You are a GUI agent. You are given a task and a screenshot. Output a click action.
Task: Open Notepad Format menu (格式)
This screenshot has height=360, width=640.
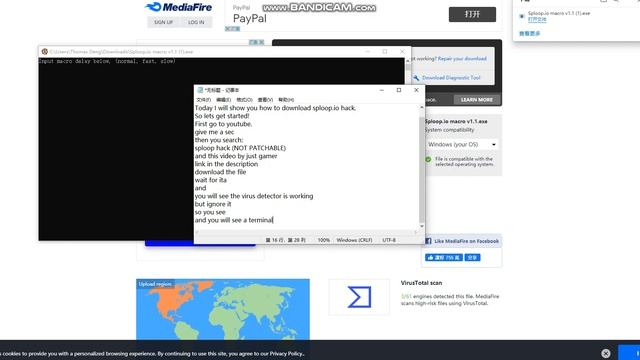coord(244,100)
